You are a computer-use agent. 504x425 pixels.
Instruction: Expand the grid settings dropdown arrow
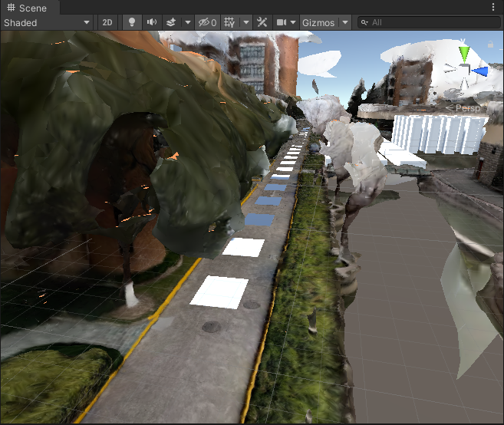tap(245, 23)
